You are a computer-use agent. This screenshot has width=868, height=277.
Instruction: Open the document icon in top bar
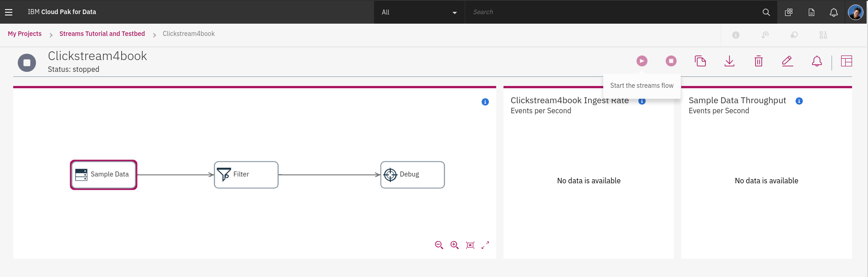tap(812, 12)
